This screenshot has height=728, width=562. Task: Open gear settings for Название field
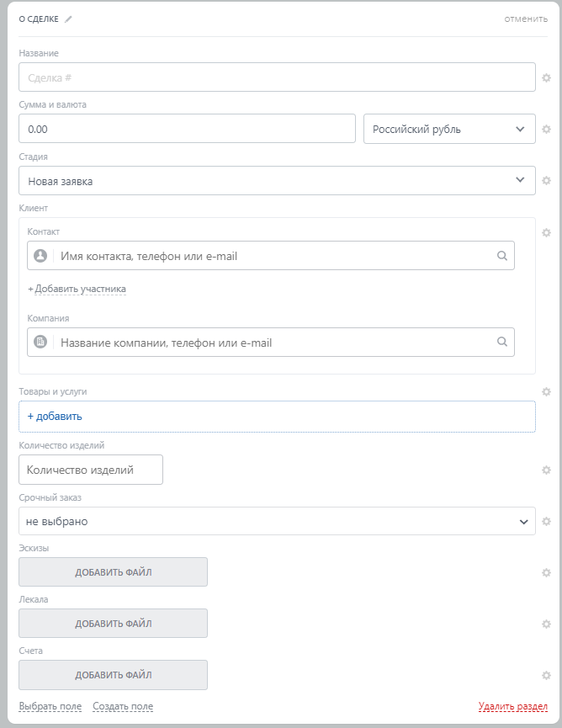(x=546, y=77)
